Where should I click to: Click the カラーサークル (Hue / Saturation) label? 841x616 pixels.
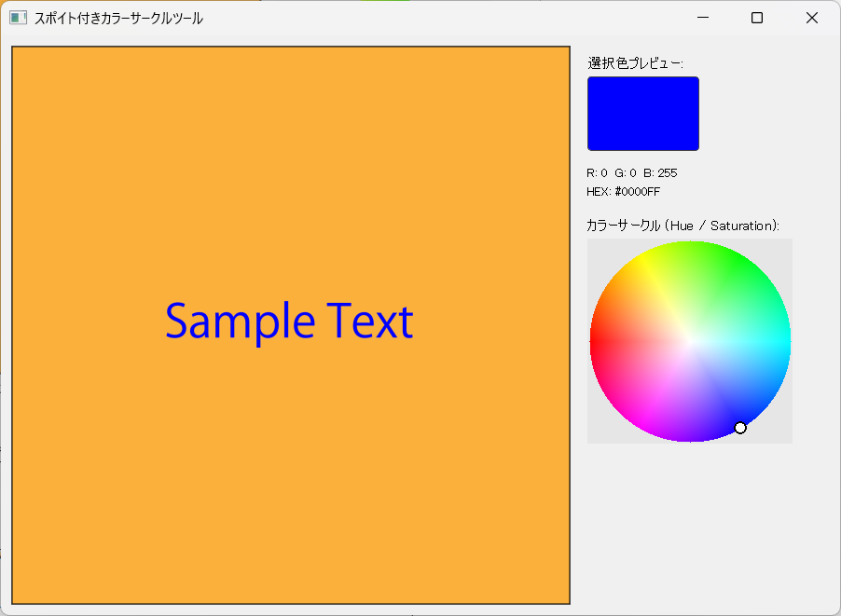tap(682, 226)
